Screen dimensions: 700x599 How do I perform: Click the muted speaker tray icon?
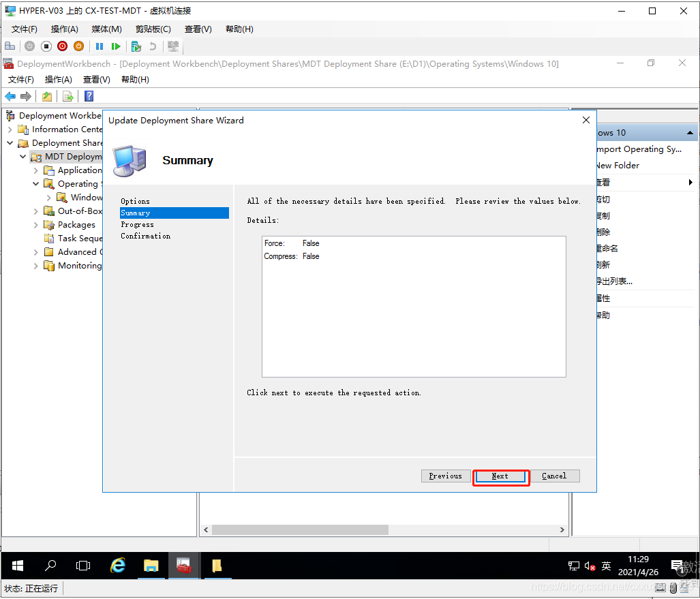point(590,566)
